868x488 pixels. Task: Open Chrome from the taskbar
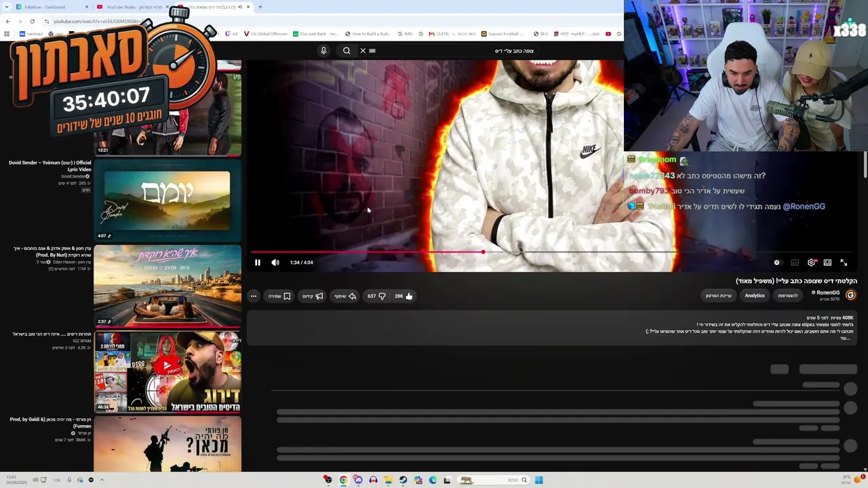343,480
